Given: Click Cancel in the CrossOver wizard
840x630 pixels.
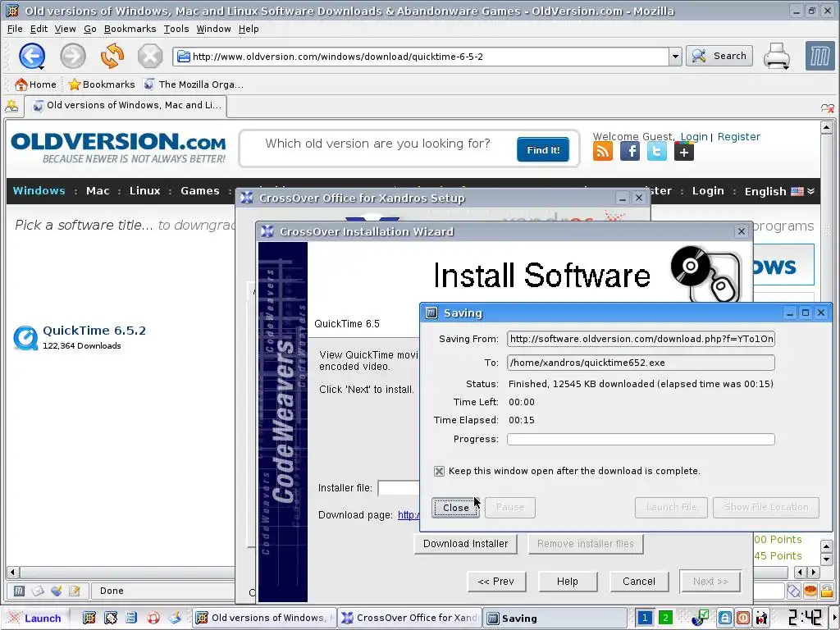Looking at the screenshot, I should [639, 582].
